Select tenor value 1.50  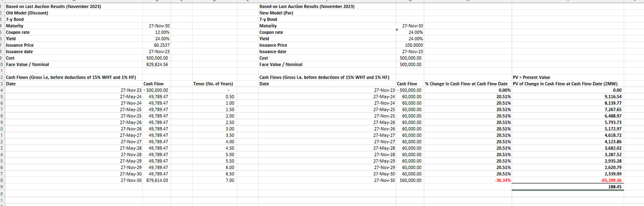tap(229, 109)
